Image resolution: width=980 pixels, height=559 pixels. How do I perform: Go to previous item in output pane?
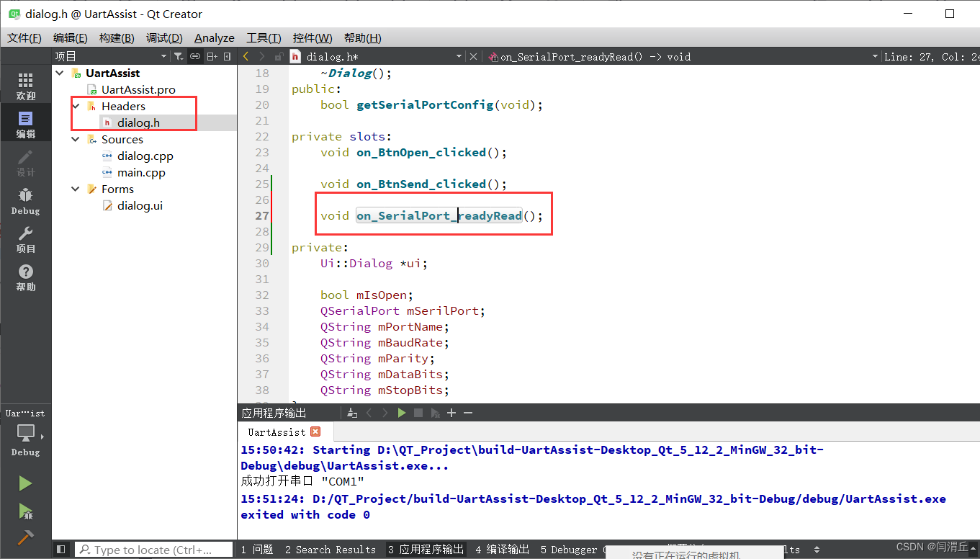point(369,413)
